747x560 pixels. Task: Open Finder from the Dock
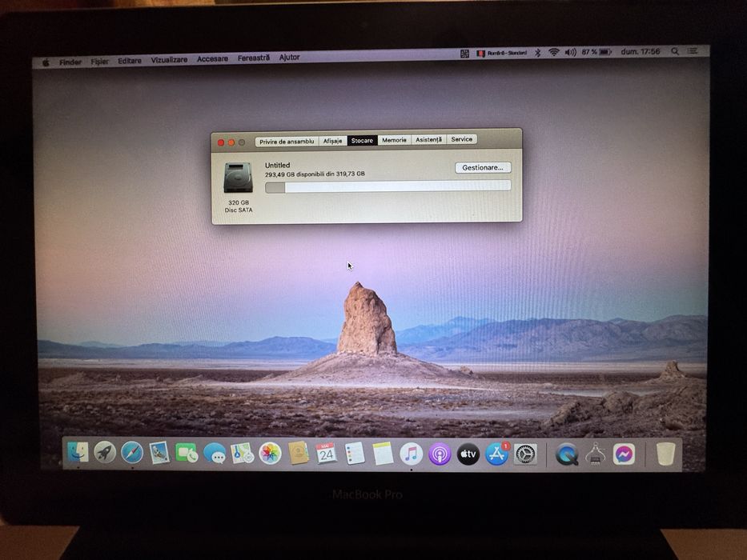78,452
